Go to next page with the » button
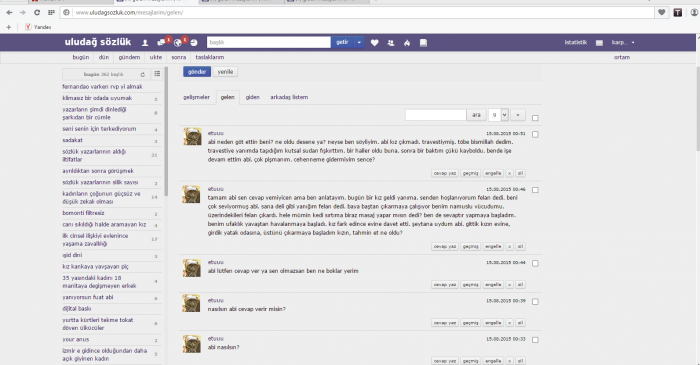Screen dimensions: 700x365 click(518, 115)
